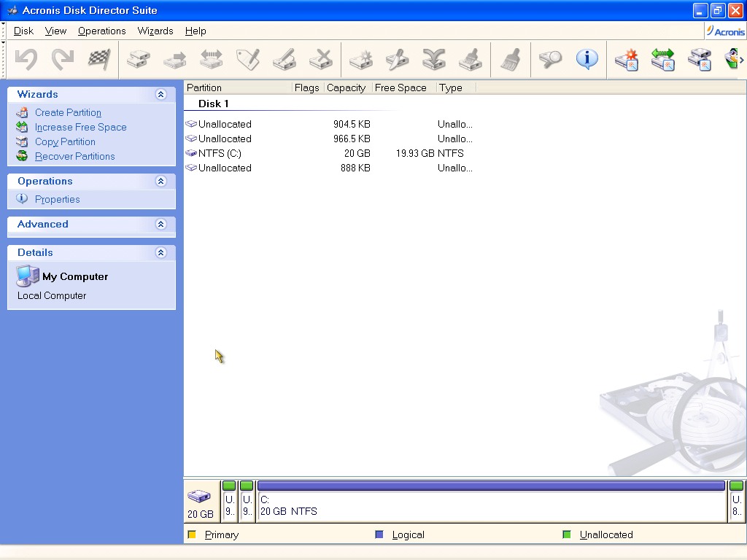The height and width of the screenshot is (560, 747).
Task: Click the Change Label tag icon
Action: click(248, 60)
